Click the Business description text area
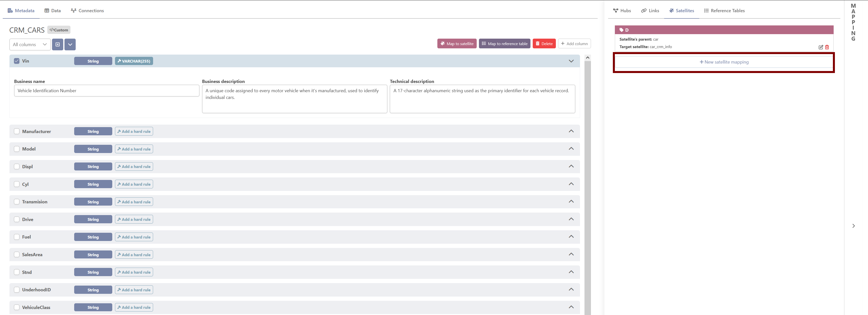The width and height of the screenshot is (868, 315). [294, 99]
